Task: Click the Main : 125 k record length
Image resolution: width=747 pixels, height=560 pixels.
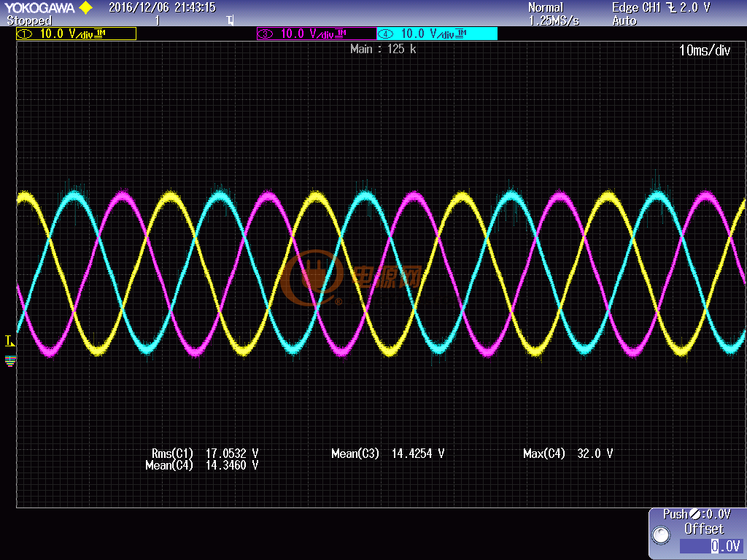Action: 383,49
